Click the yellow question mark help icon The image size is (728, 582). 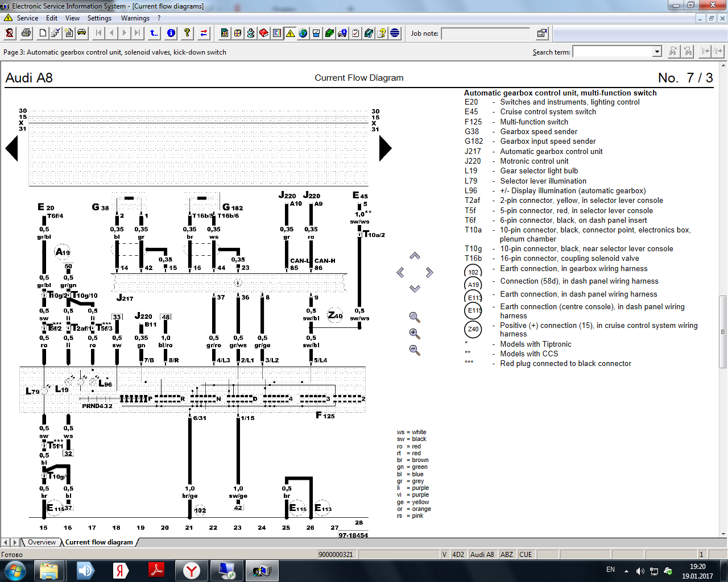(x=187, y=33)
